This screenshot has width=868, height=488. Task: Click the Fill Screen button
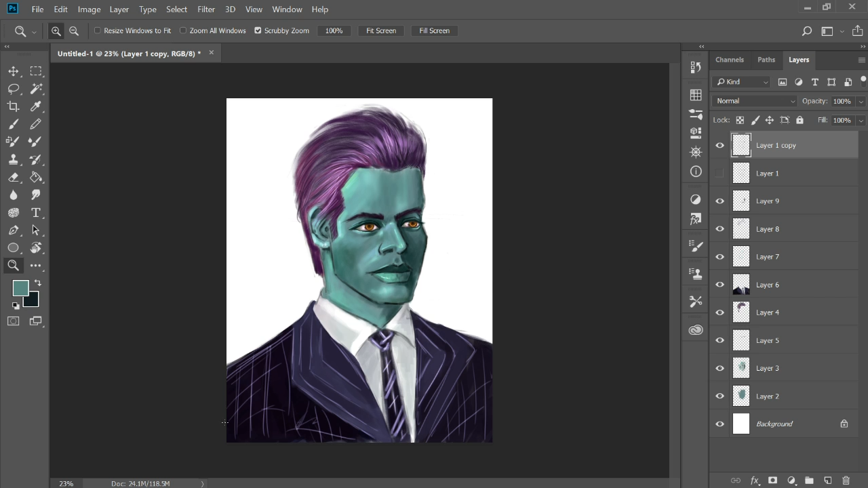(x=434, y=30)
